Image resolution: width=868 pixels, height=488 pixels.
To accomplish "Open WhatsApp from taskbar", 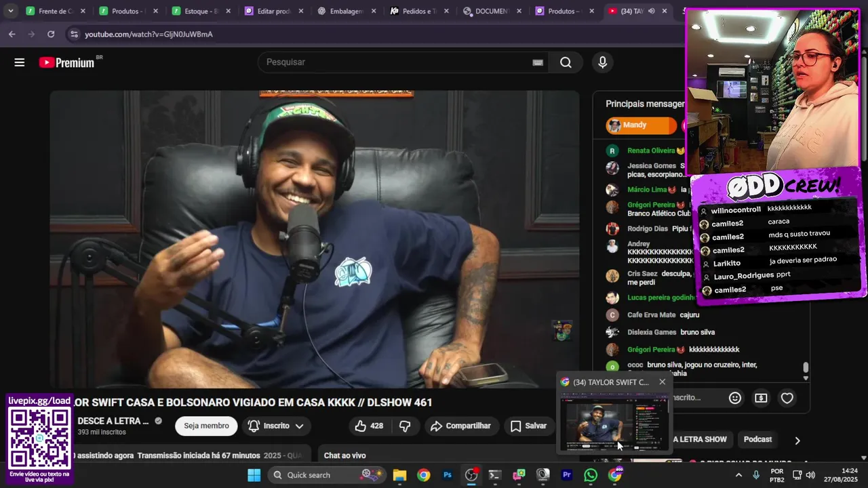I will pos(591,475).
